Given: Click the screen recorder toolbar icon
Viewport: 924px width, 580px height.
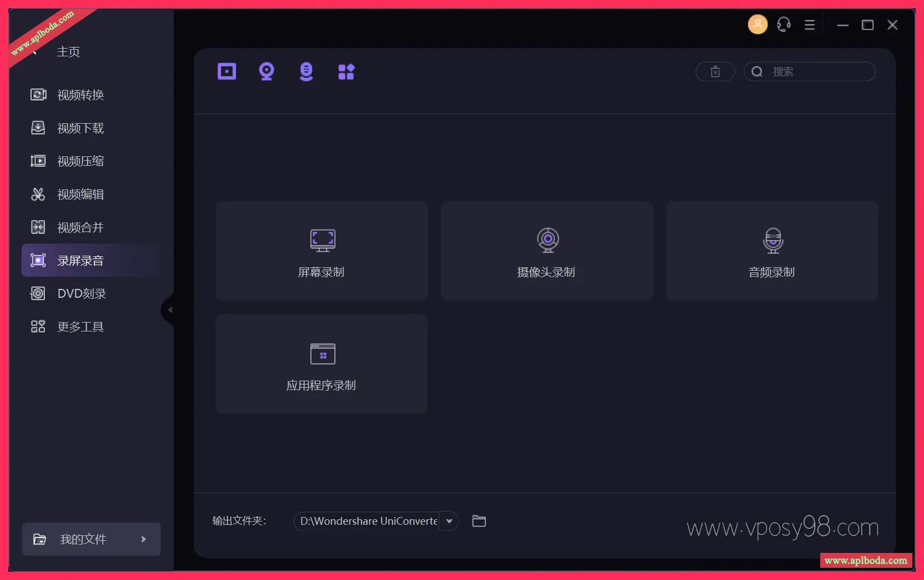Looking at the screenshot, I should pos(226,72).
